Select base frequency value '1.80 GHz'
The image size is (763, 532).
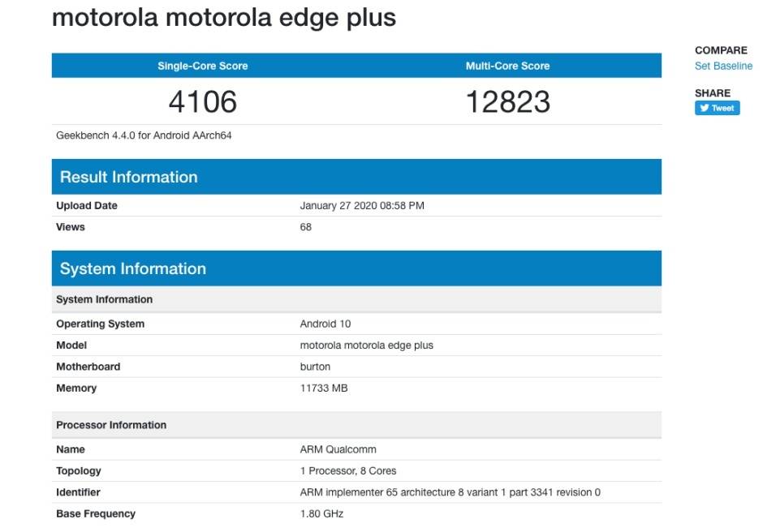[x=321, y=513]
